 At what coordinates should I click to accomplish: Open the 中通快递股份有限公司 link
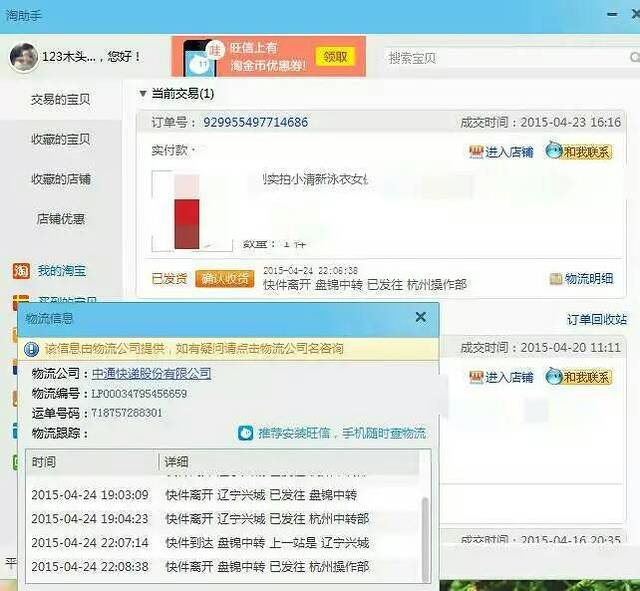tap(151, 373)
